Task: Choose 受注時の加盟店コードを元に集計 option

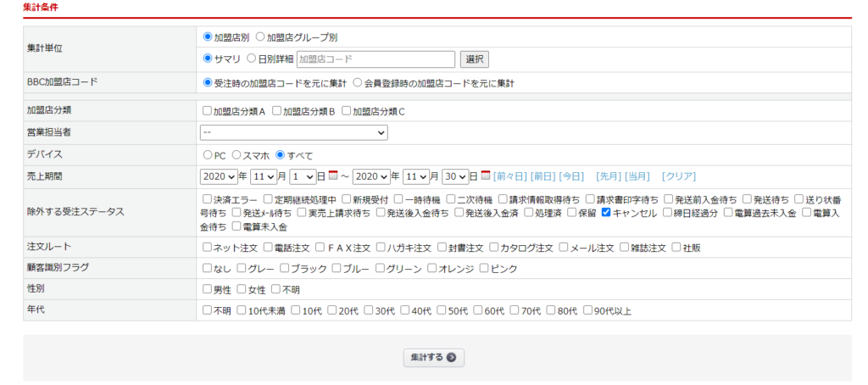Action: point(208,82)
